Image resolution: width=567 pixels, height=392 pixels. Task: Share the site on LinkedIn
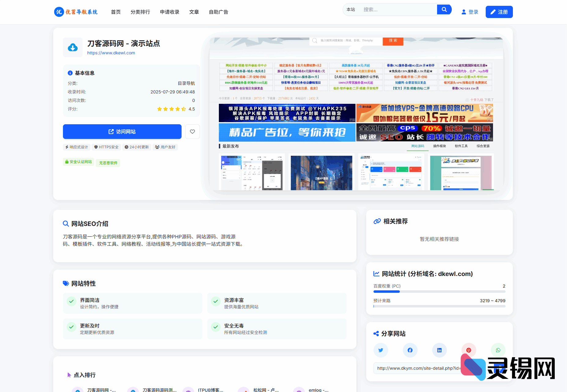tap(439, 350)
